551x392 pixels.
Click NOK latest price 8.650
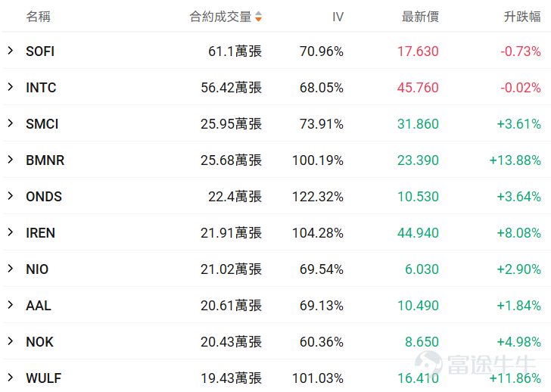[422, 342]
